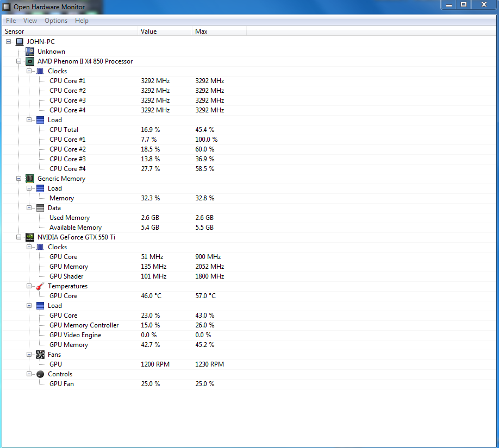Click the GPU Fans fan icon
The image size is (499, 448).
point(40,355)
